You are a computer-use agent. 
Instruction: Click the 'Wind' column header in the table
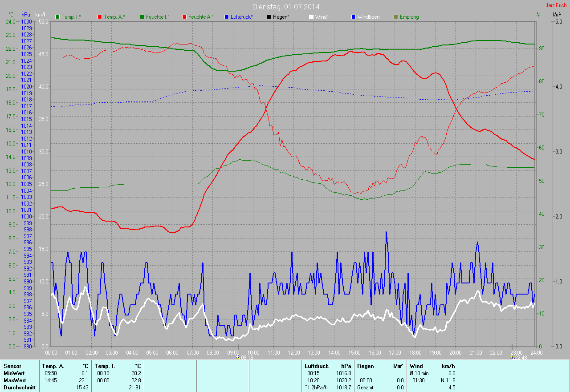pos(416,366)
